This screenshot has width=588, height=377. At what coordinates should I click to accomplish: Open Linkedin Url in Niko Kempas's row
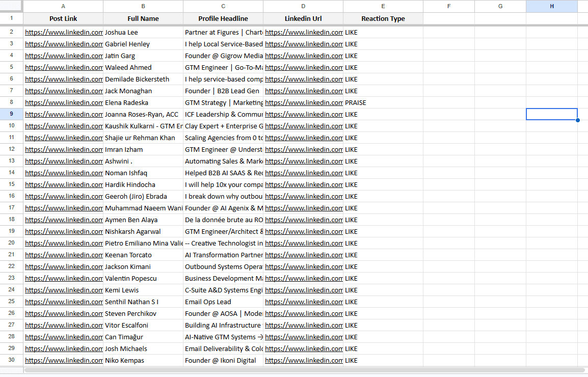[304, 360]
